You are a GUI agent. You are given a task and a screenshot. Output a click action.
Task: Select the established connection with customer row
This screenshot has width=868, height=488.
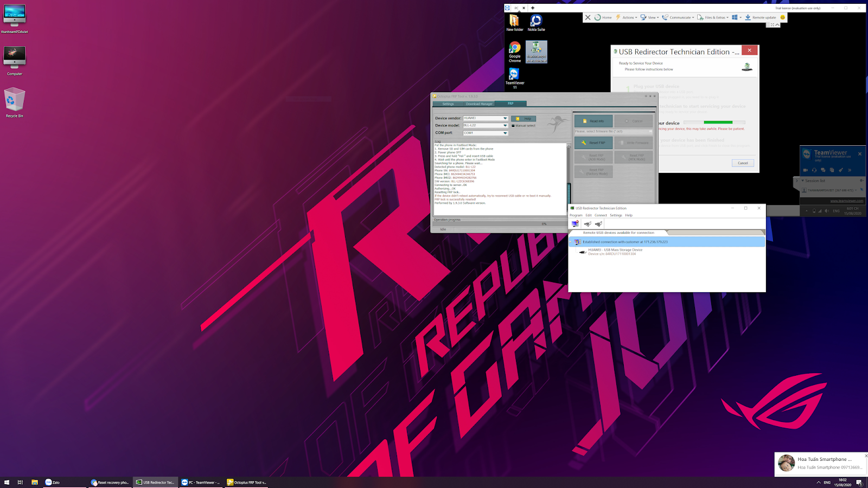coord(667,242)
